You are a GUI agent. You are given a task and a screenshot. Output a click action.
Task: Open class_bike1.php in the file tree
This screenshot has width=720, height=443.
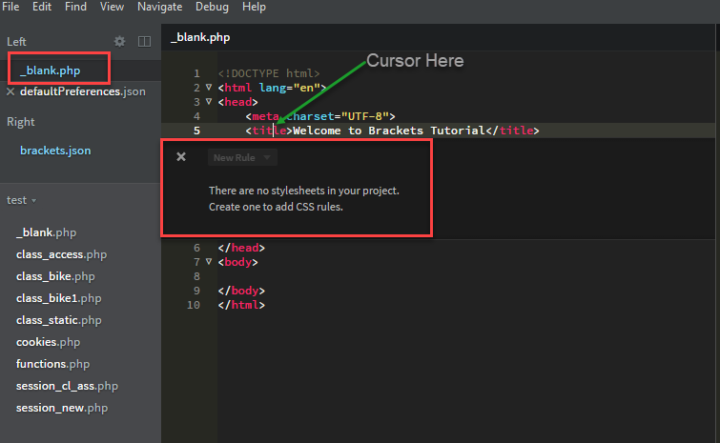58,298
